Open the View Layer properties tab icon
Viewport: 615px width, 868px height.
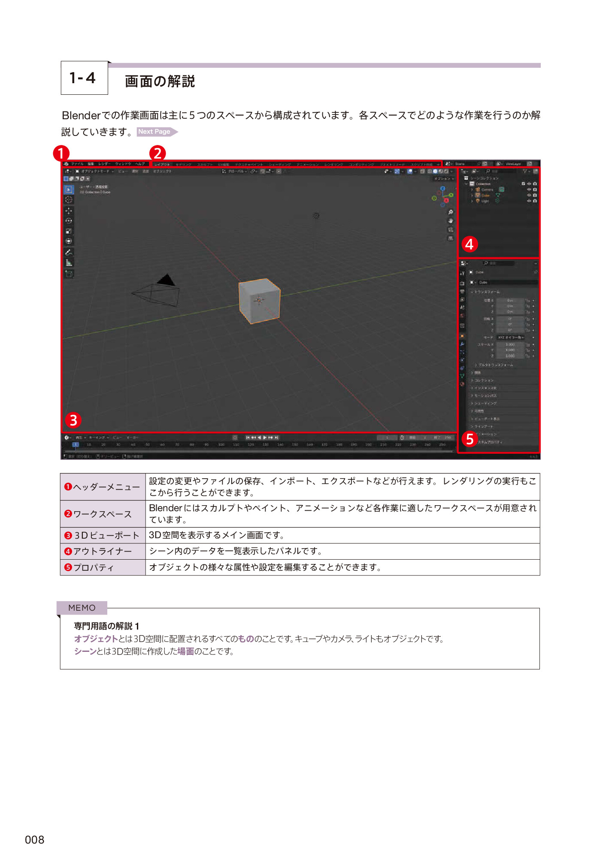point(462,299)
